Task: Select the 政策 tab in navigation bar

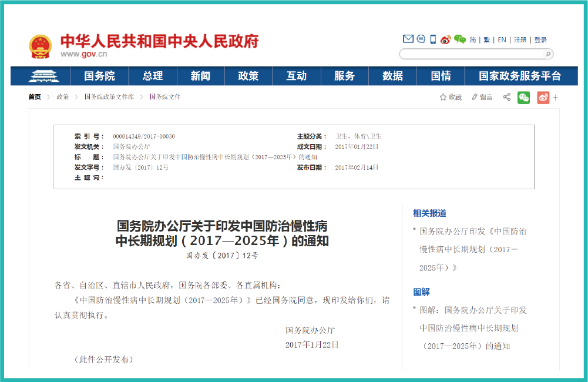Action: (248, 76)
